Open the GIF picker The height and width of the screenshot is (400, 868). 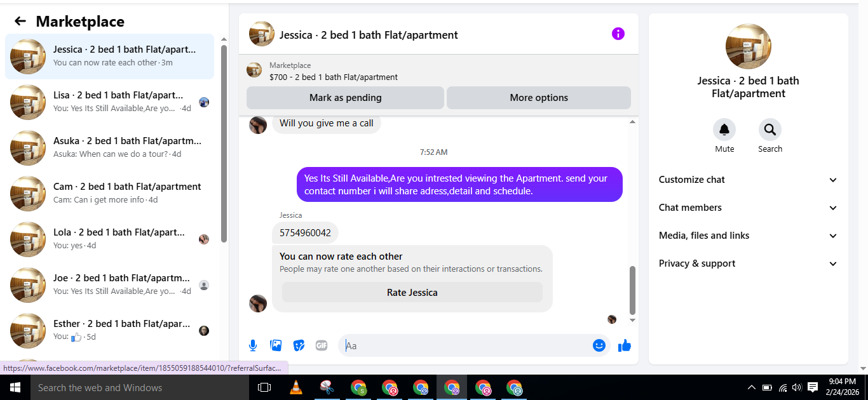click(x=322, y=345)
